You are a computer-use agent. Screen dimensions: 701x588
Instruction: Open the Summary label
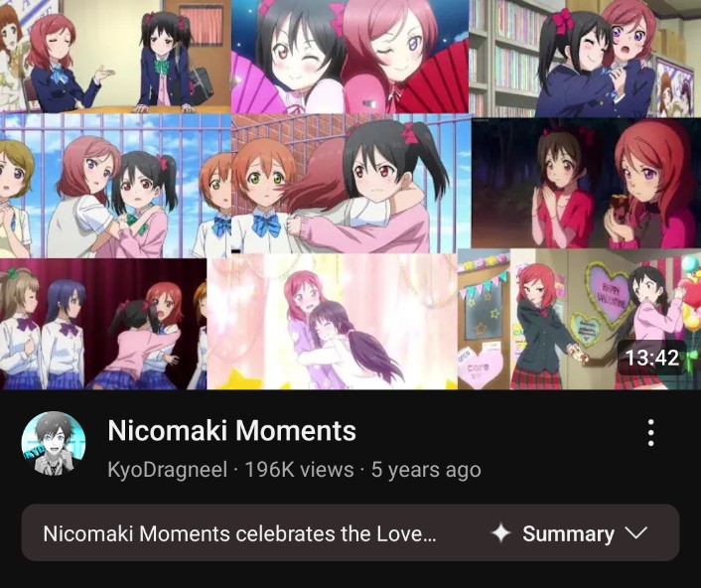pyautogui.click(x=568, y=533)
